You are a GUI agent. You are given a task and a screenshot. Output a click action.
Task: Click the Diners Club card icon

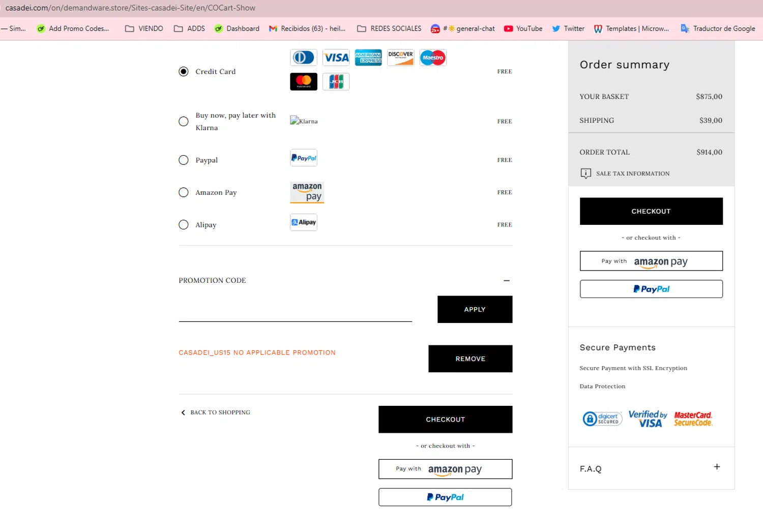[304, 57]
